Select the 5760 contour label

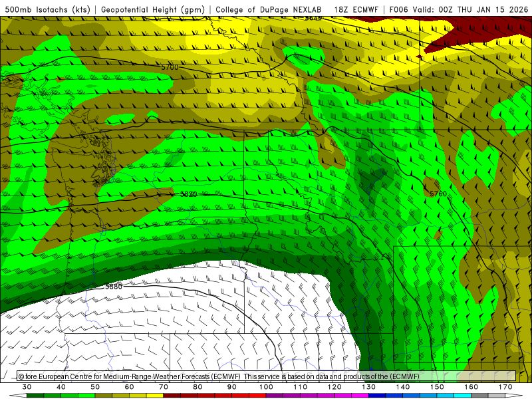point(438,194)
